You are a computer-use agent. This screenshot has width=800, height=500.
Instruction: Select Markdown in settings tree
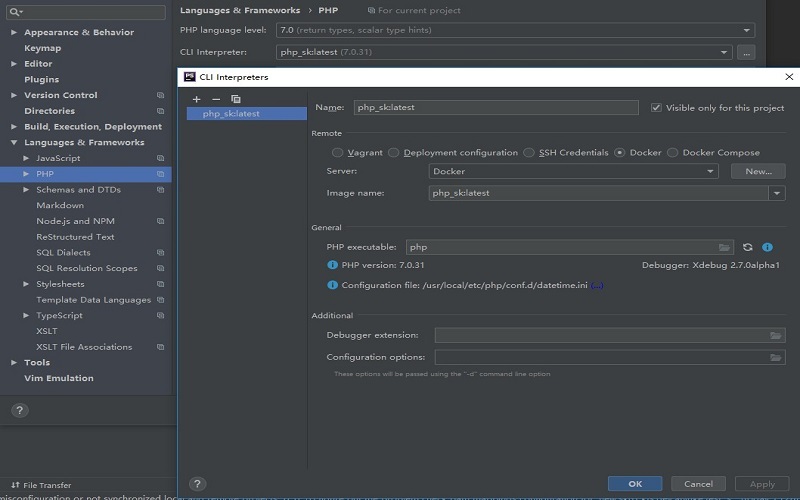(60, 205)
